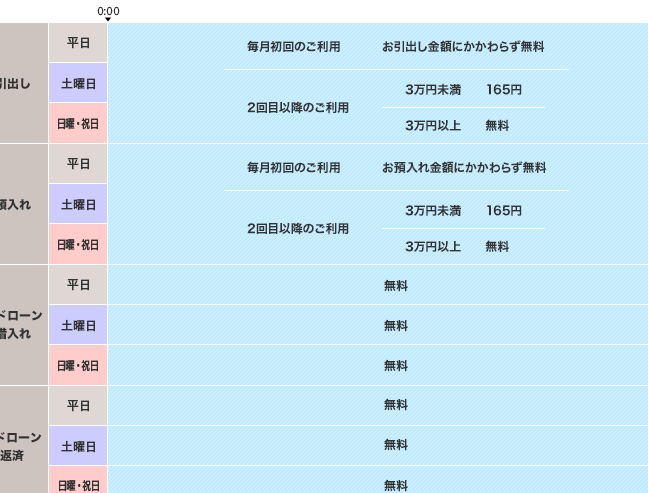The image size is (648, 493).
Task: Click 毎月初回のご利用 in the 預入れ section
Action: coord(293,168)
